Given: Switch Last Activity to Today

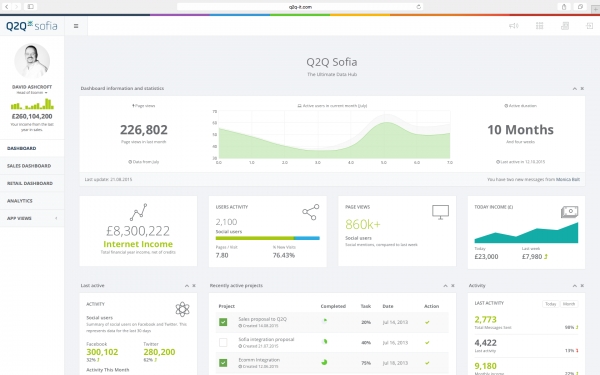Looking at the screenshot, I should point(551,304).
